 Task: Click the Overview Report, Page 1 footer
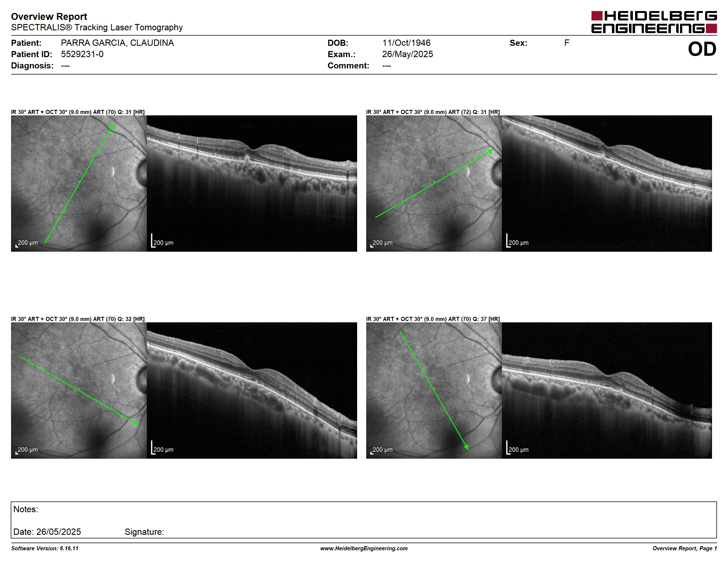[684, 548]
